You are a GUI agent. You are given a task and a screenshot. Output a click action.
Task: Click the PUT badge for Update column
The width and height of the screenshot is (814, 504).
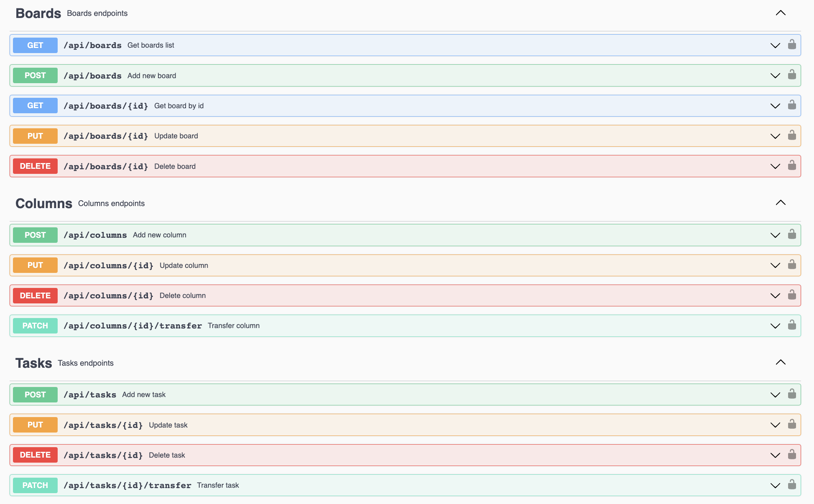[35, 265]
